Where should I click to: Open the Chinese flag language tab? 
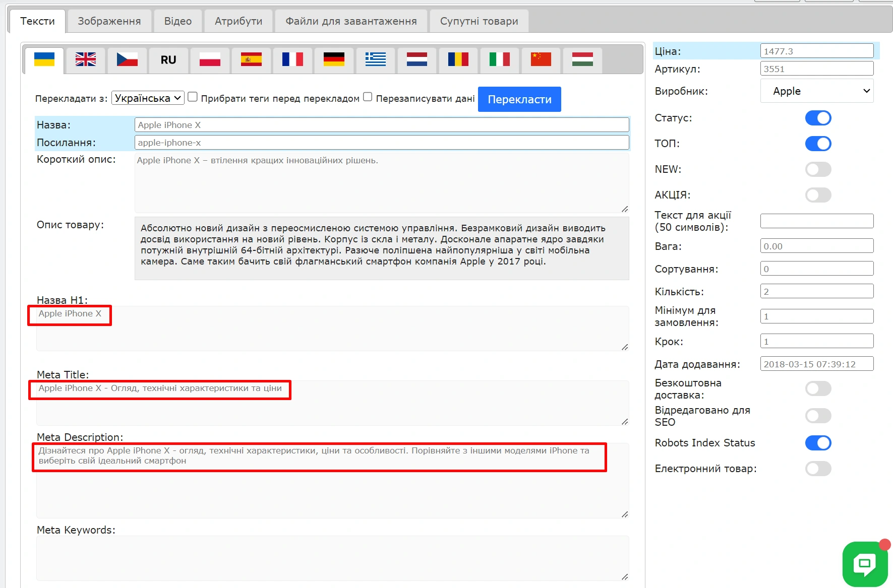541,60
